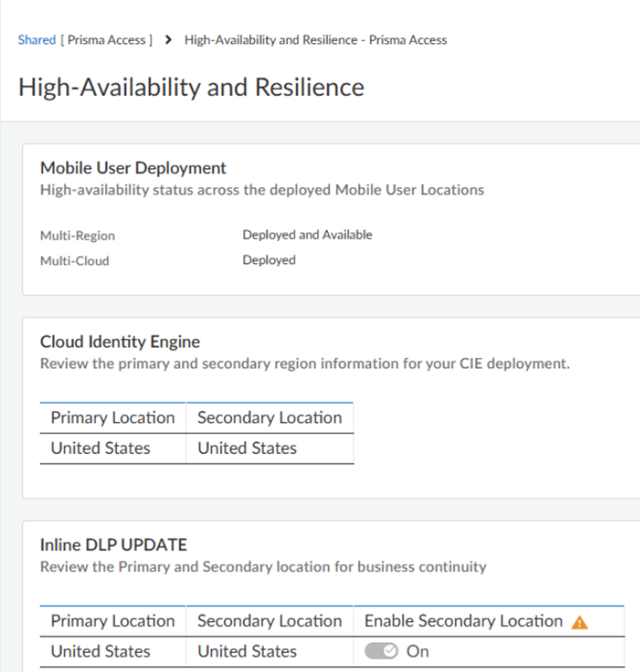Click the High-Availability and Resilience page title
This screenshot has width=644, height=672.
191,87
